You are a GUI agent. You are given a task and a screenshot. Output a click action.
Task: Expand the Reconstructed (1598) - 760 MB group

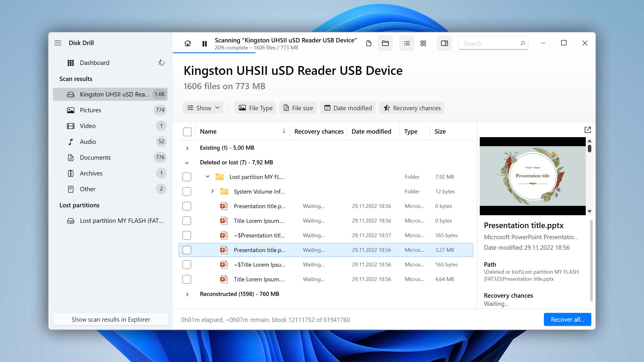click(x=187, y=294)
